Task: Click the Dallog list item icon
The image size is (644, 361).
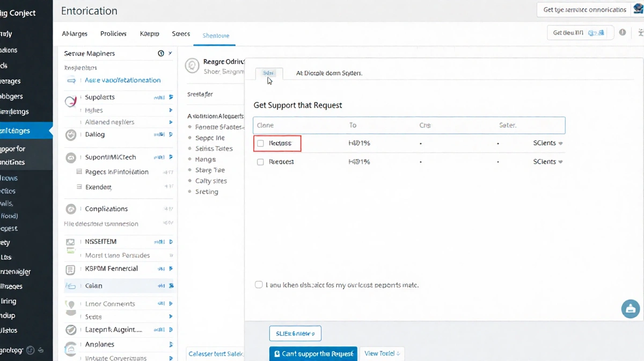Action: tap(70, 135)
